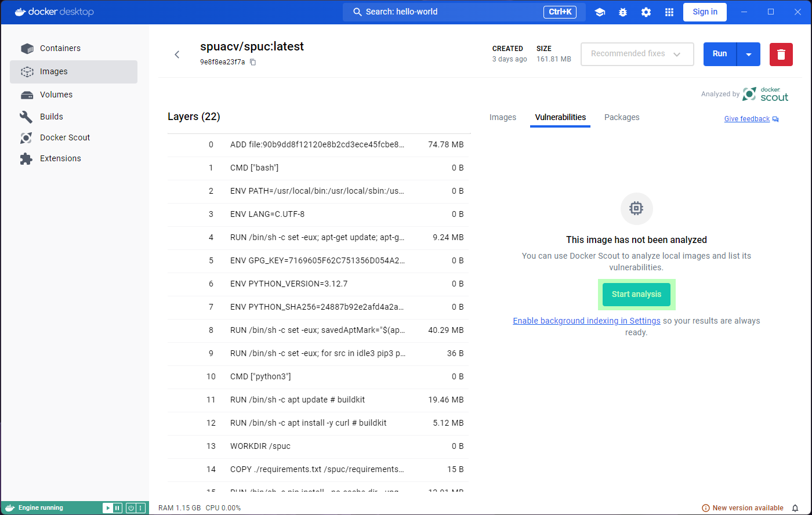
Task: Open engine options three-dot menu
Action: (140, 508)
